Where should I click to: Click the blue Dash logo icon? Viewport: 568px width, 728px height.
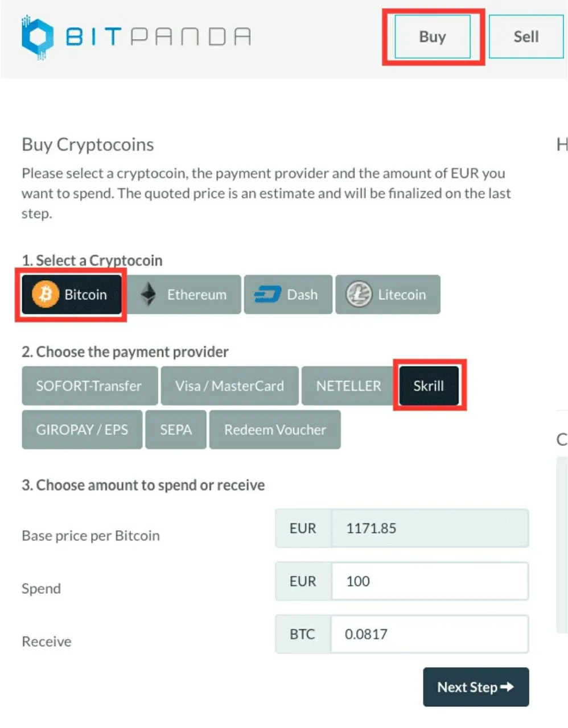267,295
